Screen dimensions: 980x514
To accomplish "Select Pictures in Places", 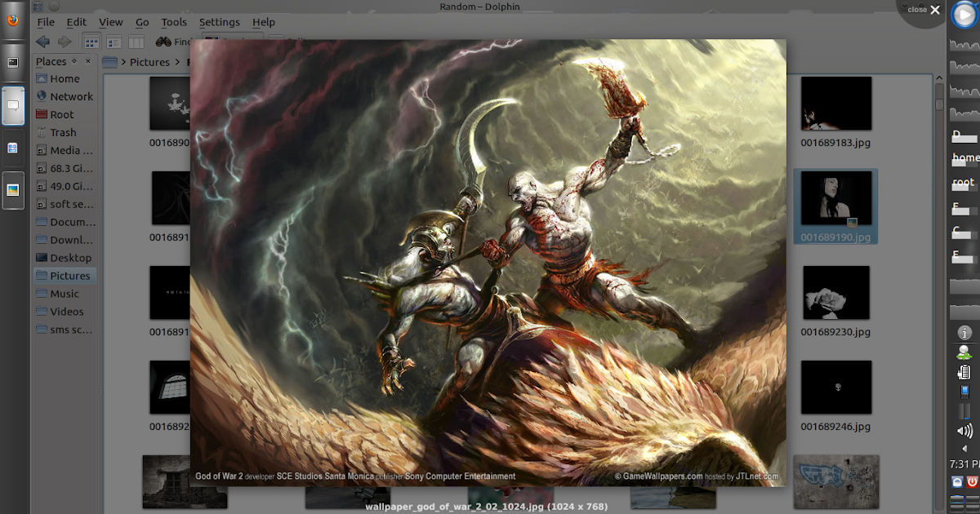I will pyautogui.click(x=65, y=276).
